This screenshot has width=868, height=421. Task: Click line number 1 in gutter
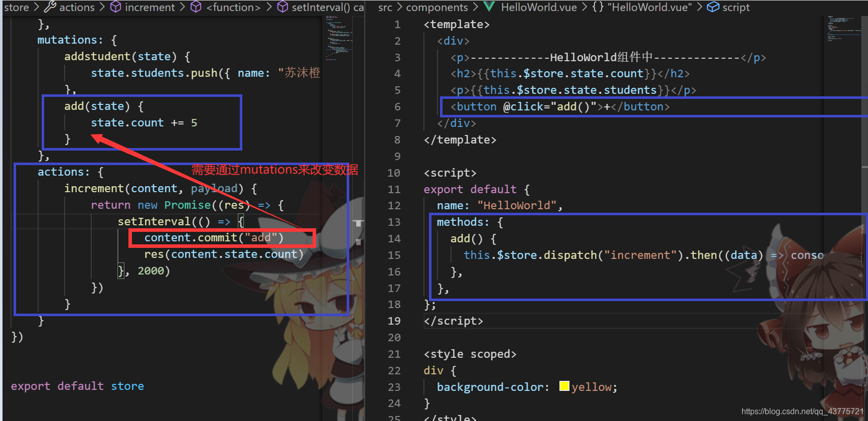pyautogui.click(x=397, y=24)
